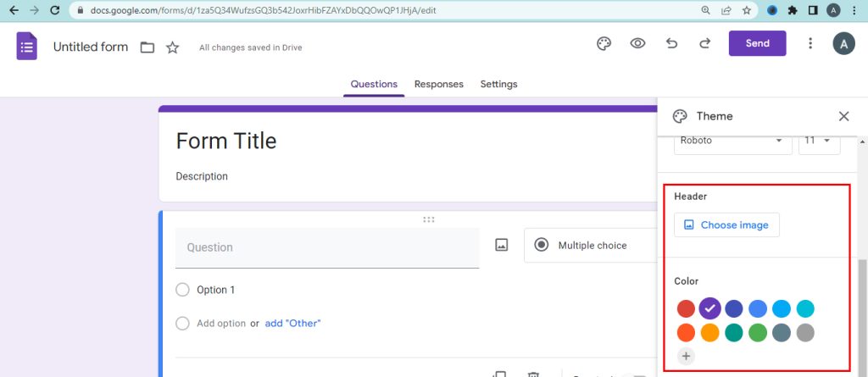Viewport: 868px width, 377px height.
Task: Click the add image icon beside Question
Action: tap(502, 245)
